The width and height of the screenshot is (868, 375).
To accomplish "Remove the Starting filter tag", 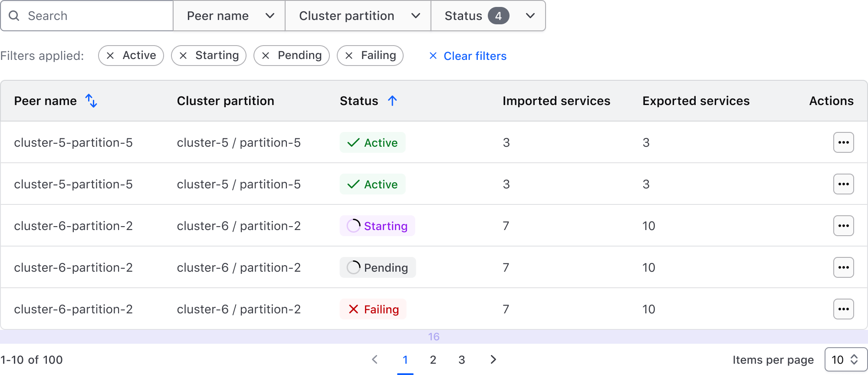I will coord(183,56).
